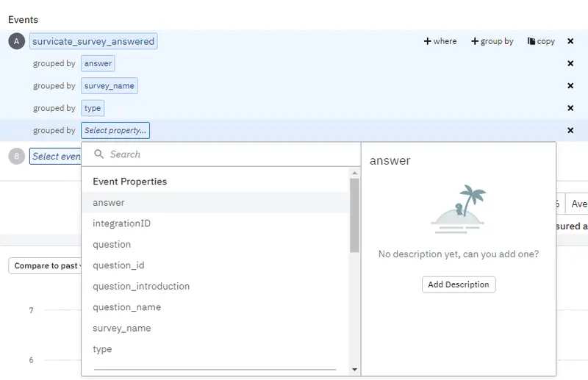Click property list scroll down arrow
This screenshot has height=380, width=588.
pos(354,370)
